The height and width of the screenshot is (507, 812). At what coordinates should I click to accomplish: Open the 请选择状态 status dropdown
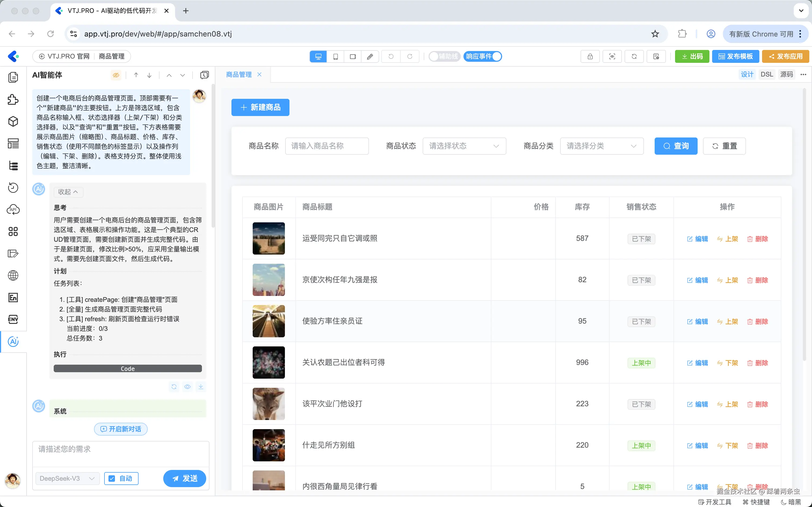(464, 146)
